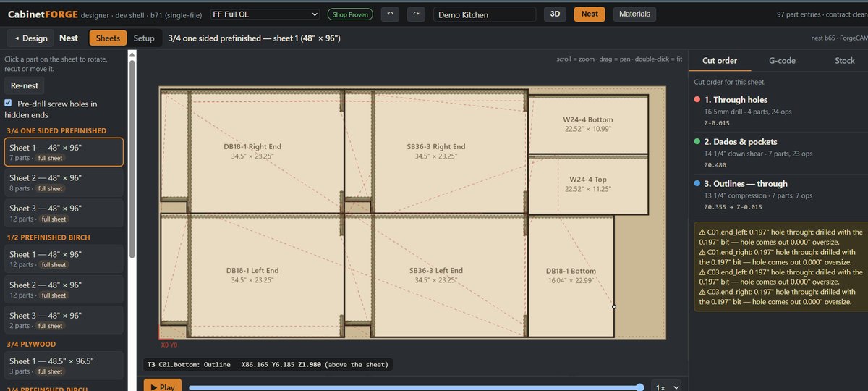Open the Nest view button
Image resolution: width=868 pixels, height=391 pixels.
tap(590, 14)
